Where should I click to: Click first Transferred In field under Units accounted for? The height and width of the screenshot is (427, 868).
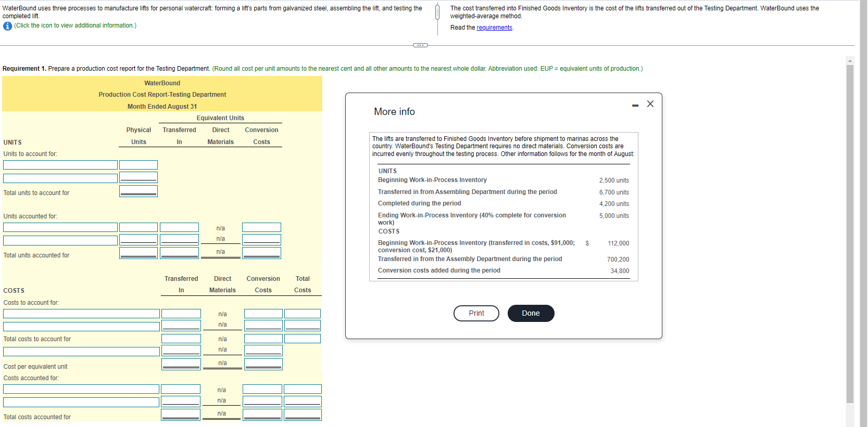point(179,227)
